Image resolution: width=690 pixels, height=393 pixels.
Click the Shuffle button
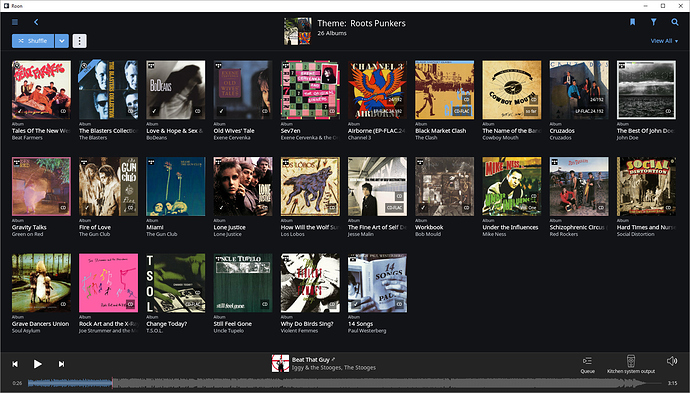(x=33, y=41)
